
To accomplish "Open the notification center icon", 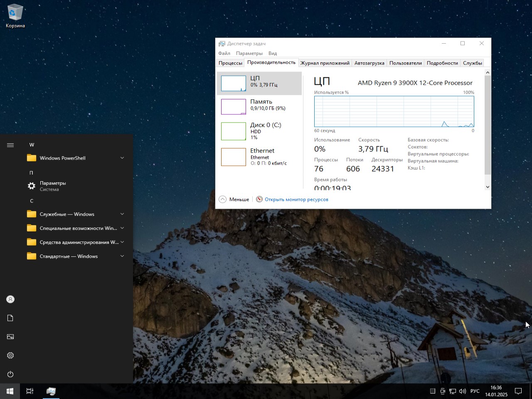I will tap(518, 391).
